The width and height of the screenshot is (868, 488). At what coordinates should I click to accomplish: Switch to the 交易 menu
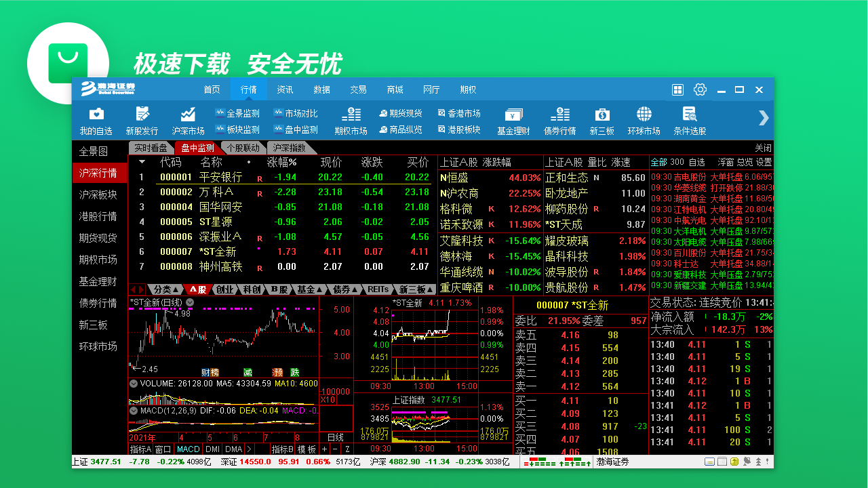(x=359, y=89)
